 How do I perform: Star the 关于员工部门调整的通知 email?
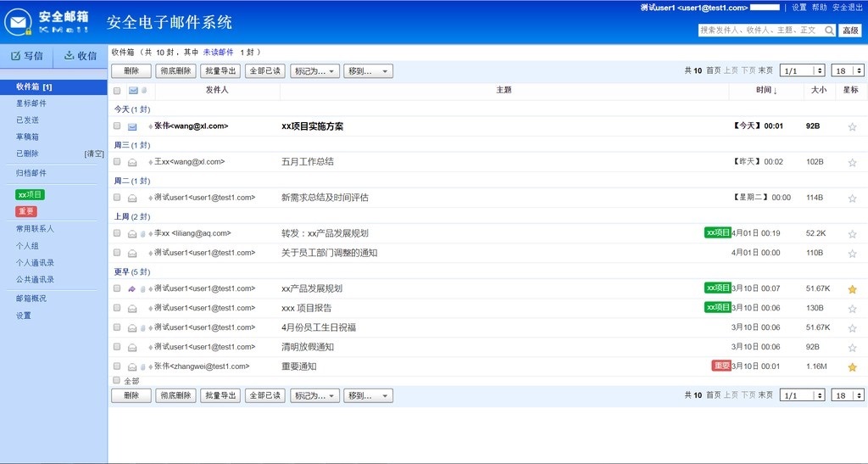852,254
